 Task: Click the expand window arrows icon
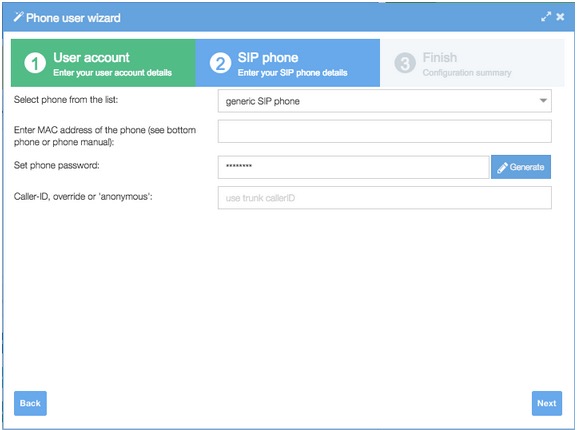(x=546, y=17)
